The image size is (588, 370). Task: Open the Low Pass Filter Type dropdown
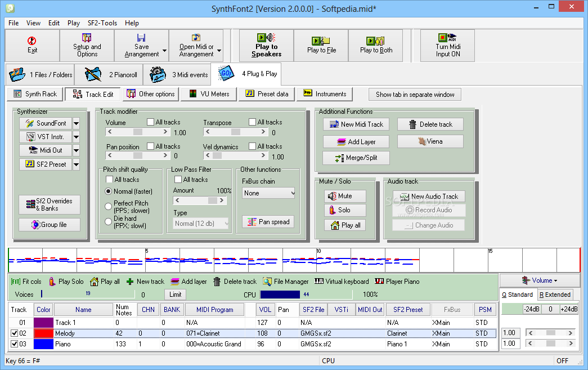[x=201, y=224]
